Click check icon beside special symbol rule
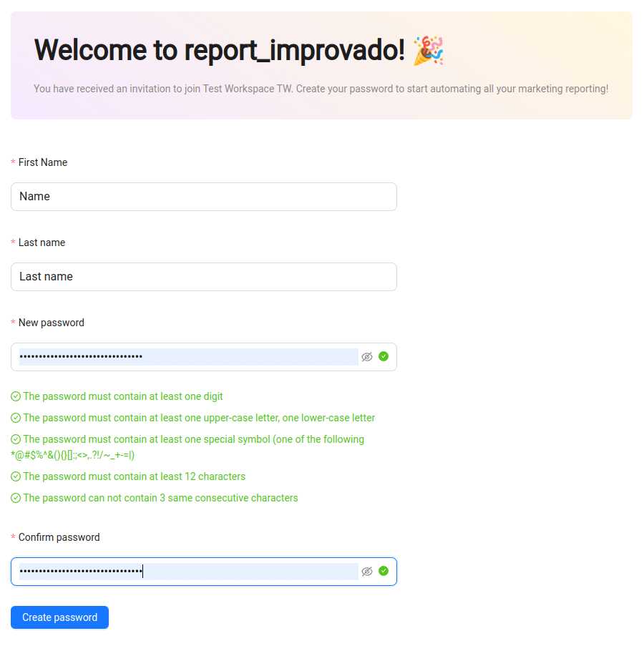The width and height of the screenshot is (644, 656). (x=16, y=439)
